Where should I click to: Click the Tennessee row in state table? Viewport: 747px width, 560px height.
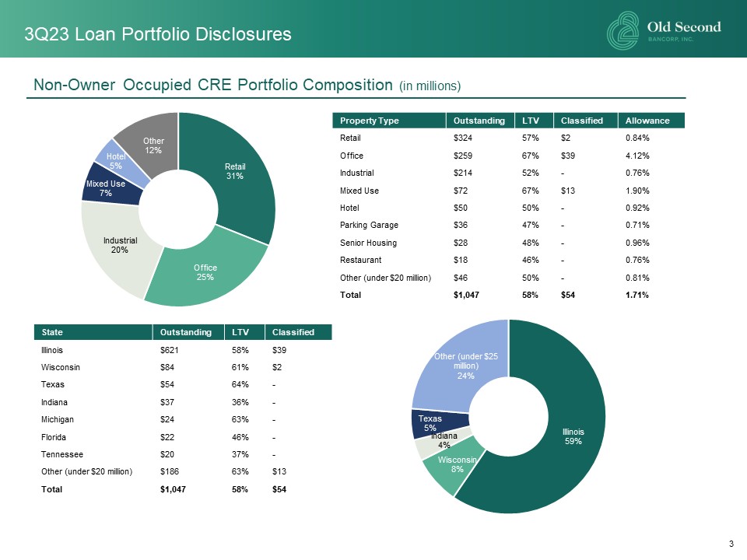[62, 454]
